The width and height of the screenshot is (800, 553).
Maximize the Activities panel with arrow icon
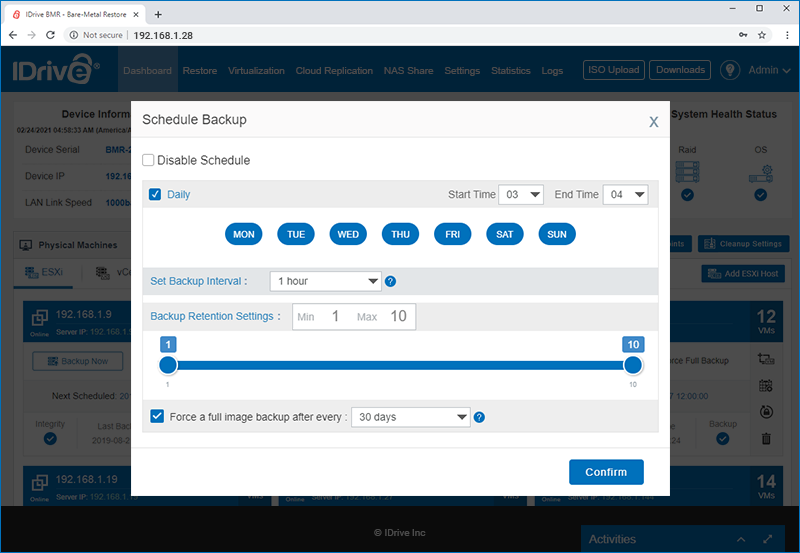pos(767,539)
